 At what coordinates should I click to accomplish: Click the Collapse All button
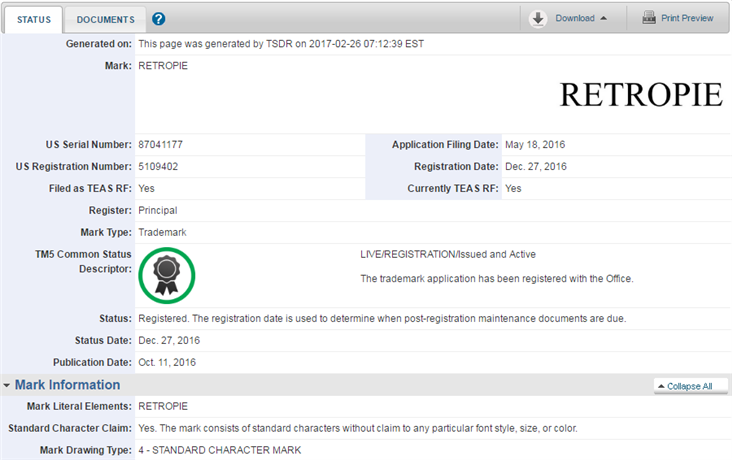pos(690,386)
